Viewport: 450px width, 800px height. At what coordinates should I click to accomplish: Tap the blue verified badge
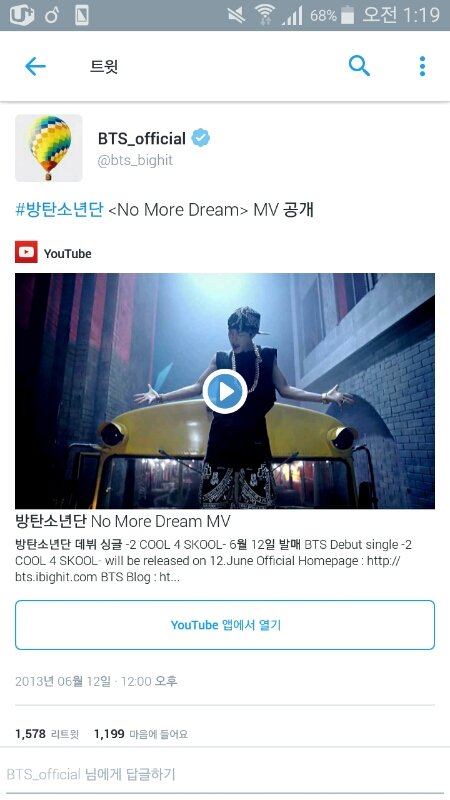pos(201,138)
